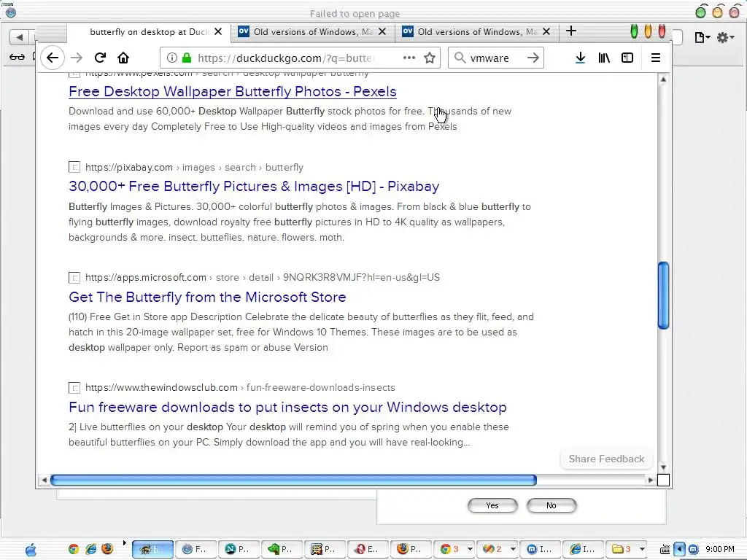The image size is (747, 560).
Task: Click the vertical scrollbar thumb
Action: click(663, 295)
